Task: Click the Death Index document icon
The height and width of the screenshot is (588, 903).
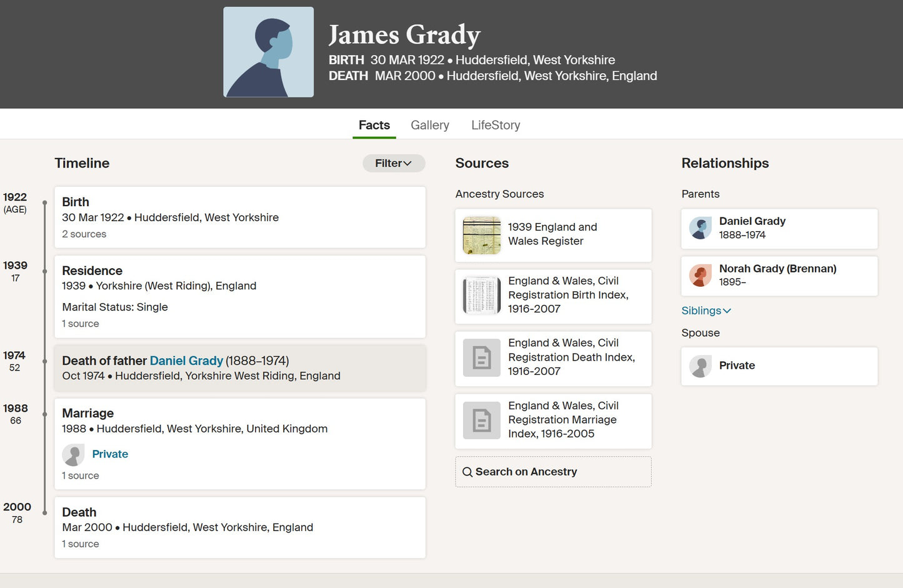Action: pyautogui.click(x=482, y=357)
